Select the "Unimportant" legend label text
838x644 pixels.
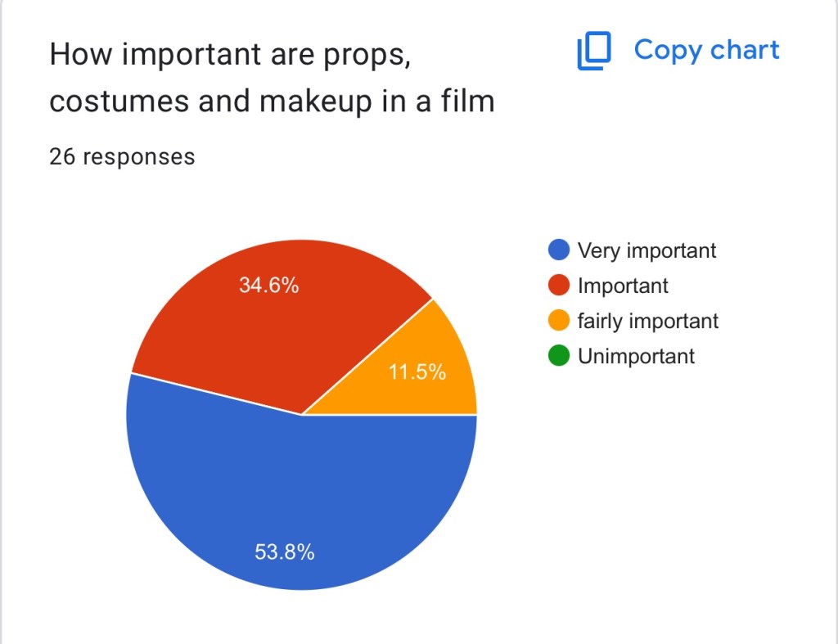coord(636,356)
